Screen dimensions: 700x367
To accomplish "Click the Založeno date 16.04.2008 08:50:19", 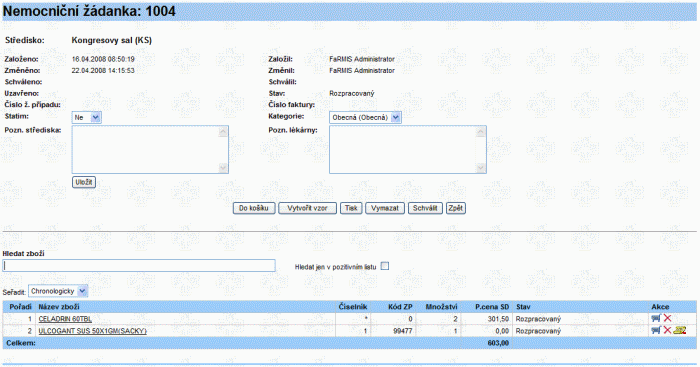I will click(x=103, y=59).
